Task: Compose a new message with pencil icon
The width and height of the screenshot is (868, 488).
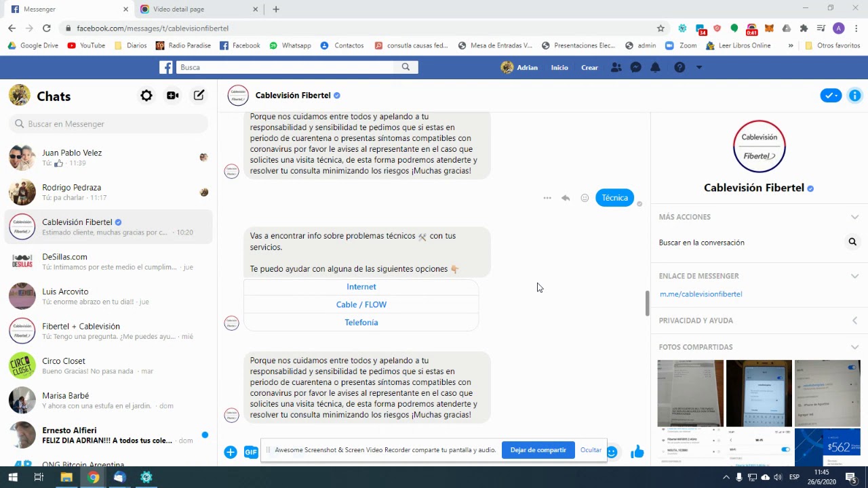Action: coord(199,96)
